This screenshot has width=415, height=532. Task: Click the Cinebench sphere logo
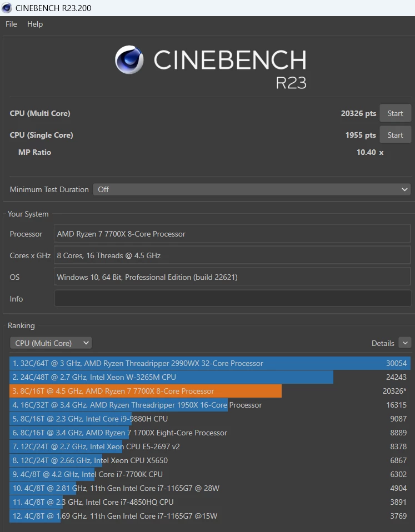[x=129, y=60]
